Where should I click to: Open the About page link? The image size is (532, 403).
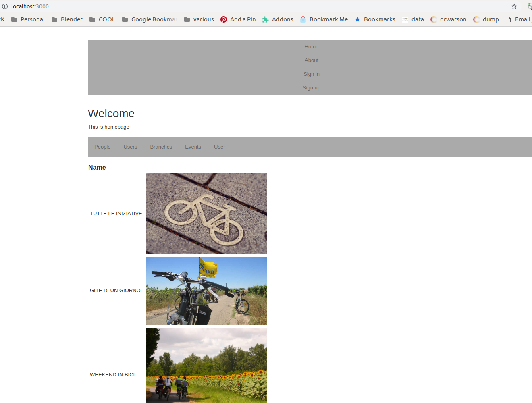(312, 60)
